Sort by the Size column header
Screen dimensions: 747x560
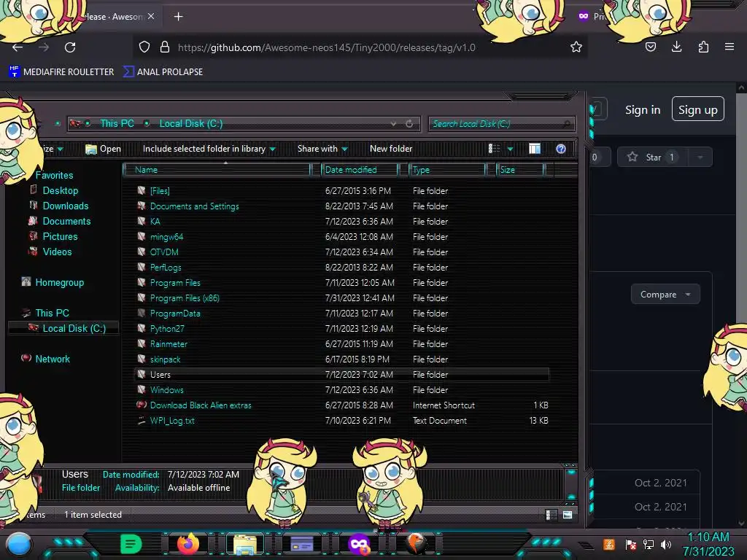pos(520,169)
